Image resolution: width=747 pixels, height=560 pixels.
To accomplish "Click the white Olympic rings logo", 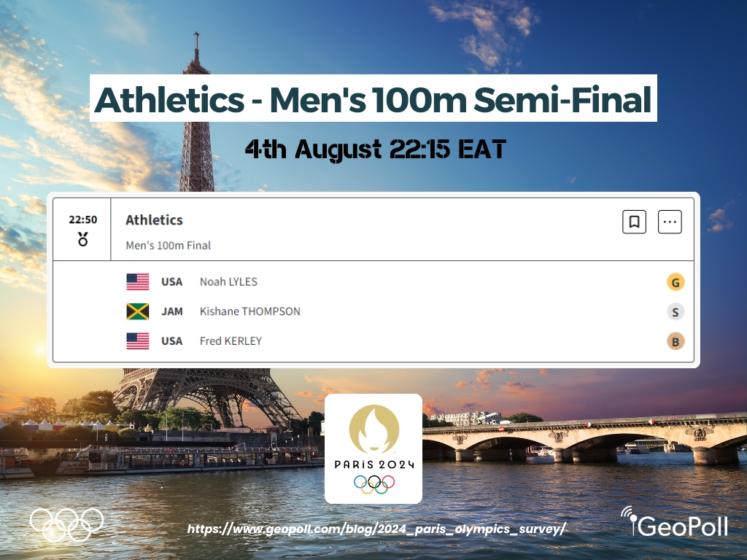I will (66, 523).
